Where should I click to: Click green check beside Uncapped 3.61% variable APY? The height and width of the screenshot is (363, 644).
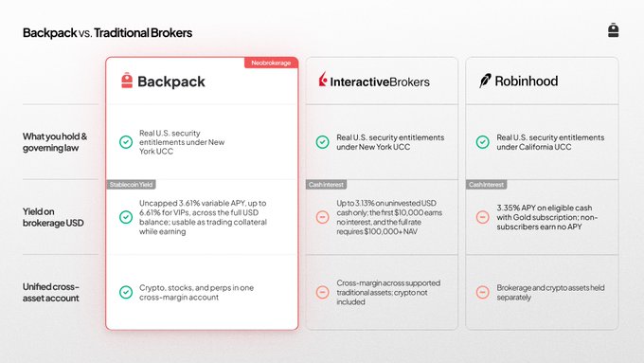pos(126,217)
